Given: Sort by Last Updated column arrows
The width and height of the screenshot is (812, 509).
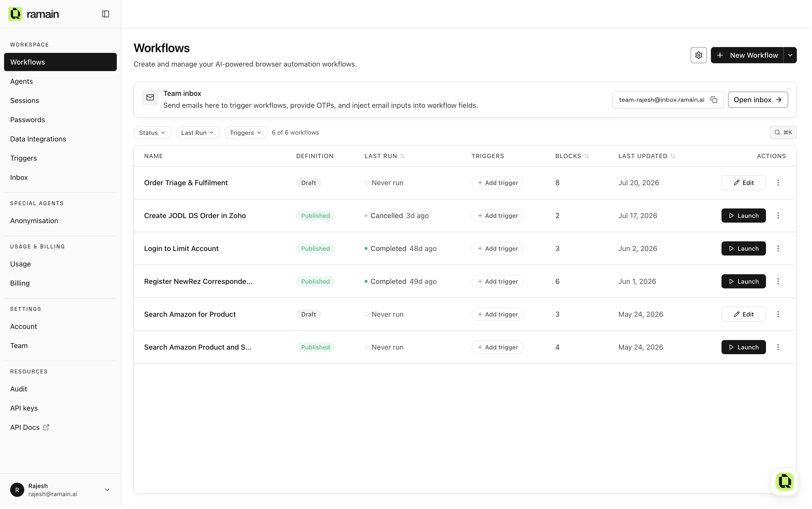Looking at the screenshot, I should pyautogui.click(x=673, y=156).
